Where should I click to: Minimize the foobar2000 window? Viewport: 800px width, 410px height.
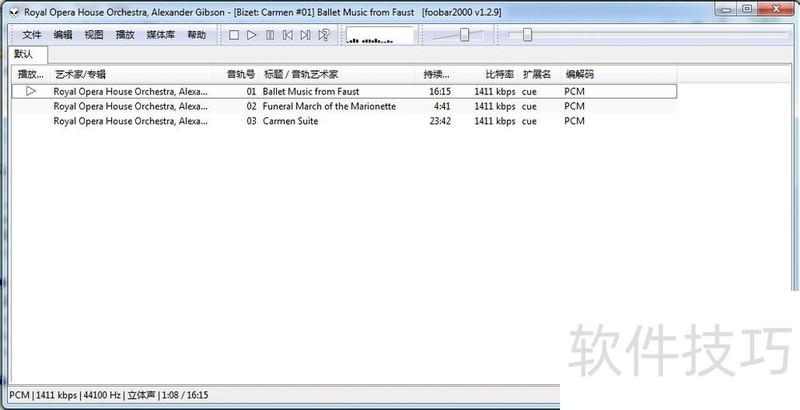pyautogui.click(x=727, y=9)
